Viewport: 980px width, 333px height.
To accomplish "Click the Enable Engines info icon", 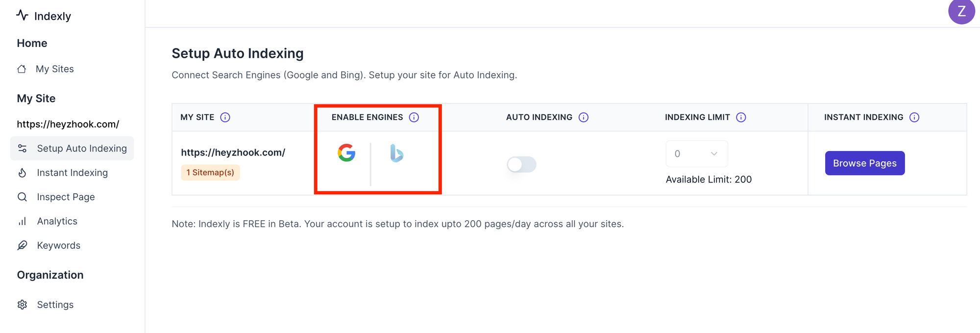I will pyautogui.click(x=414, y=117).
